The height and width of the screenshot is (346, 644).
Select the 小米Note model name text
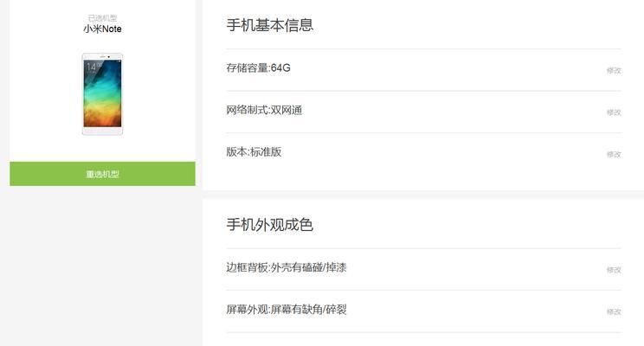click(102, 29)
